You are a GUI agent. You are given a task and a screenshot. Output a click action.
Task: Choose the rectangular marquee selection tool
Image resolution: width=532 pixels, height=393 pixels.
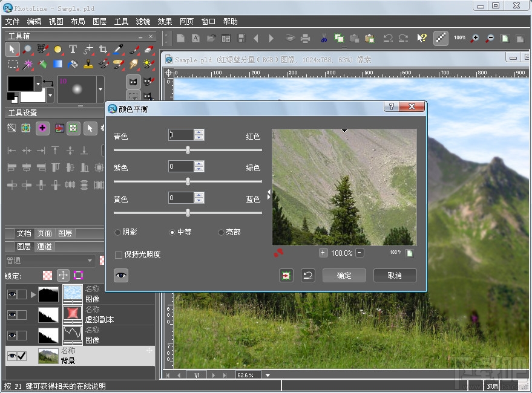(12, 63)
